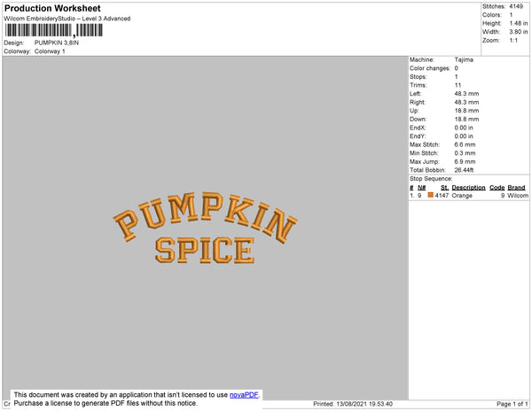Click the novaPDF hyperlink
The height and width of the screenshot is (411, 532).
pos(244,395)
